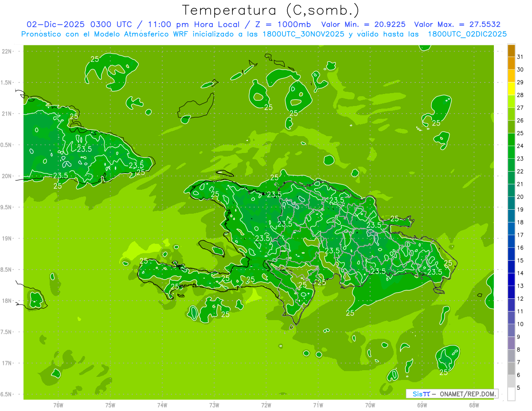This screenshot has height=411, width=532.
Task: Select the 'Z = 1000mb' level label
Action: click(283, 24)
